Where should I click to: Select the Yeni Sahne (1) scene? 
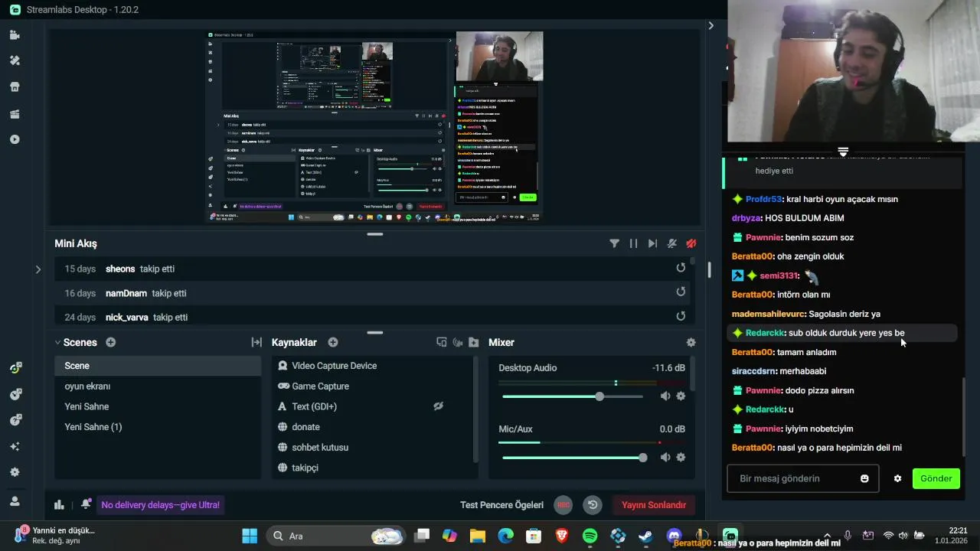(x=158, y=427)
